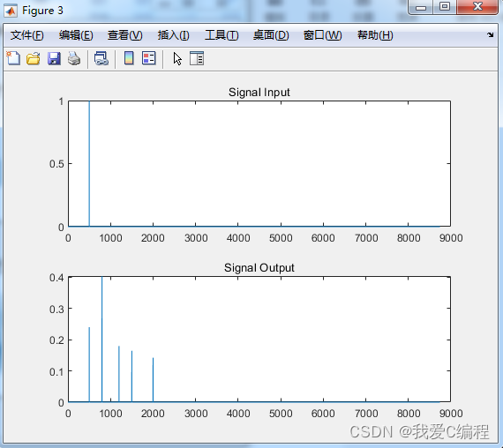This screenshot has width=503, height=448.
Task: Minimize the Figure 3 window
Action: tap(421, 7)
